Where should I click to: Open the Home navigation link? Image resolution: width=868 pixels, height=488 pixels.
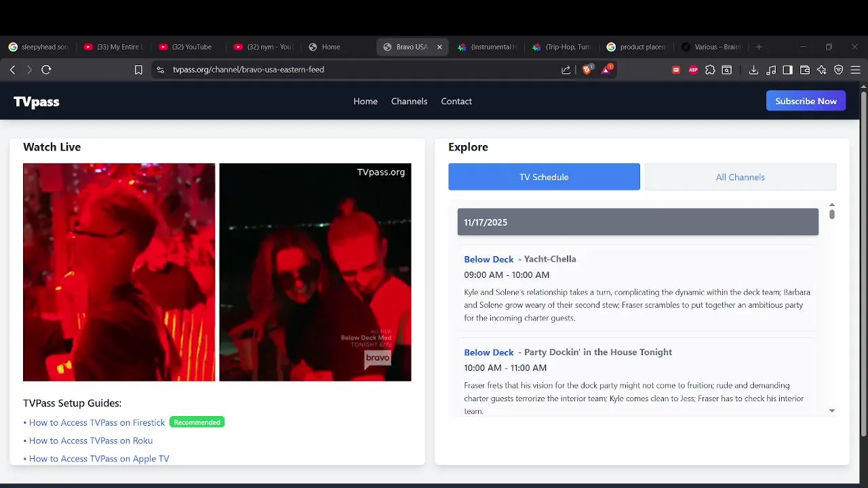click(x=366, y=101)
